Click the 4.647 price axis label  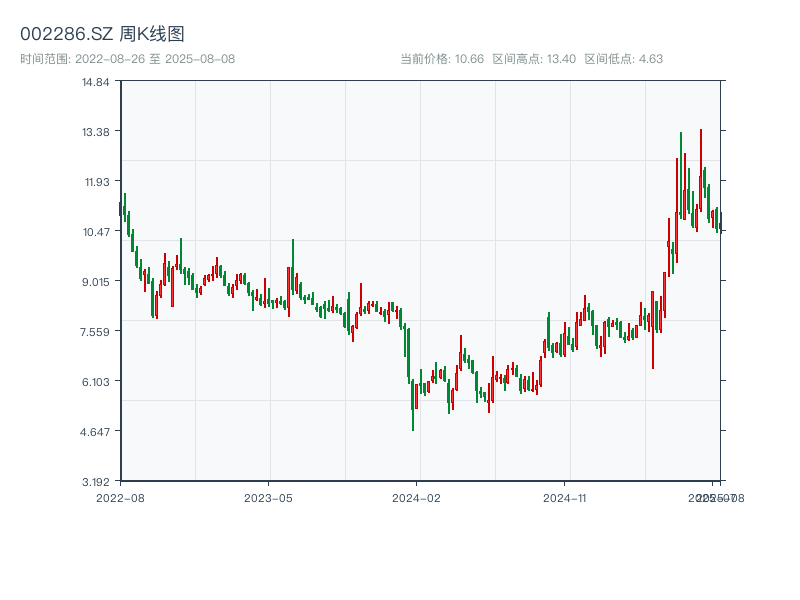[96, 432]
